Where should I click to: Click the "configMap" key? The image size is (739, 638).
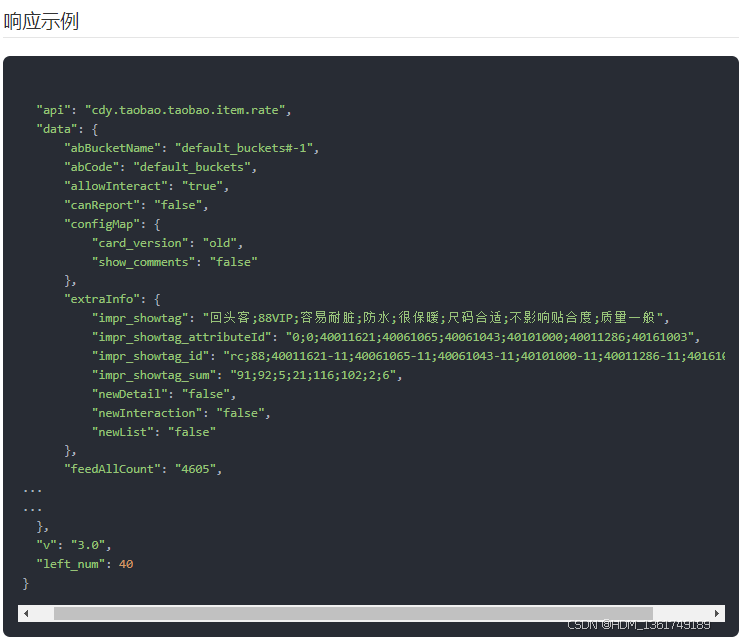pyautogui.click(x=102, y=224)
